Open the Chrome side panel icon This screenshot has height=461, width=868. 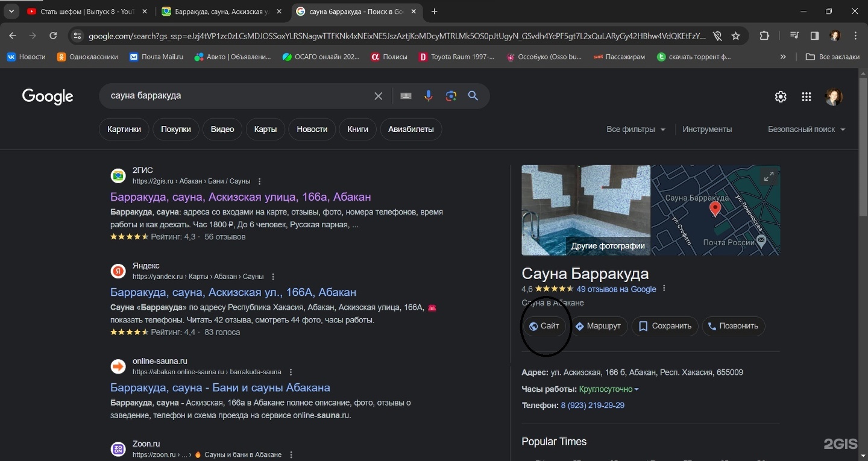[x=815, y=36]
